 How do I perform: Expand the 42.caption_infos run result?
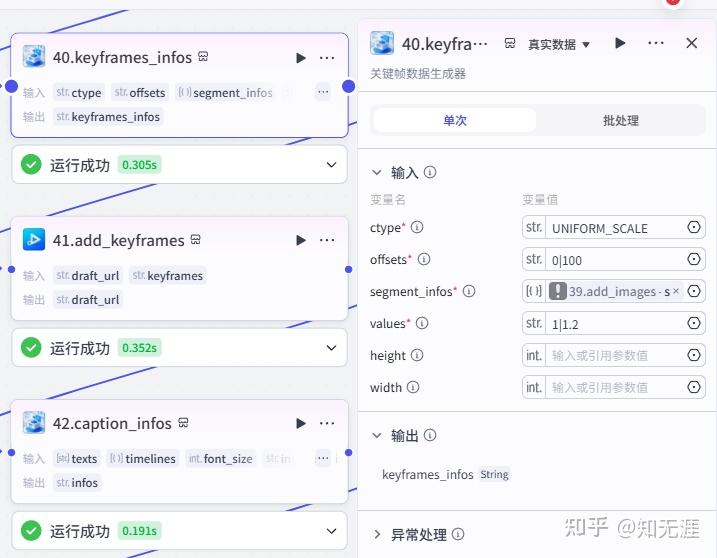(x=332, y=531)
